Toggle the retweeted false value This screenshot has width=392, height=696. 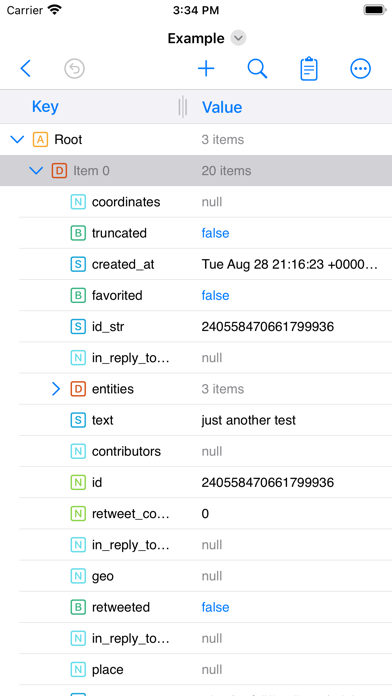click(x=215, y=607)
